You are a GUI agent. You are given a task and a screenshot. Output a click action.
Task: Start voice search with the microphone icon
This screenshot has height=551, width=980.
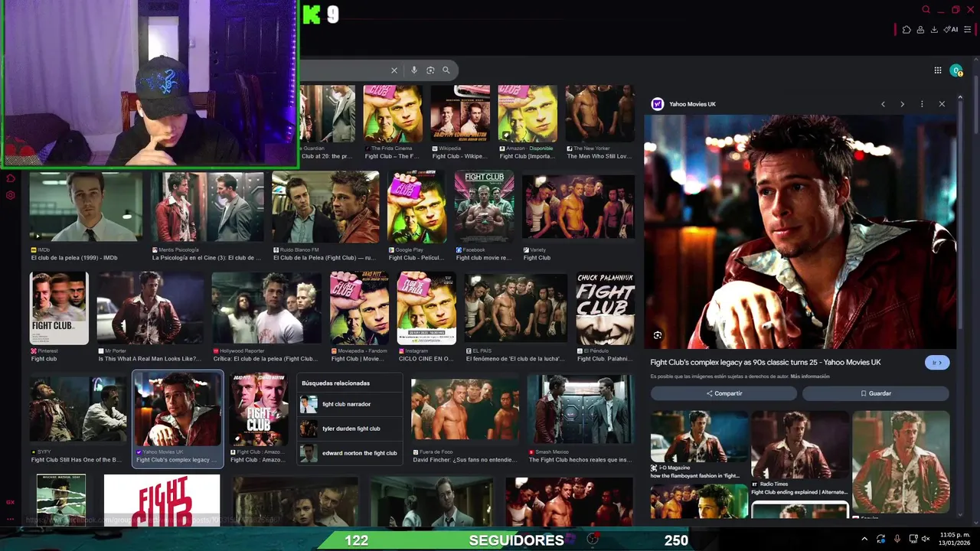click(x=414, y=70)
